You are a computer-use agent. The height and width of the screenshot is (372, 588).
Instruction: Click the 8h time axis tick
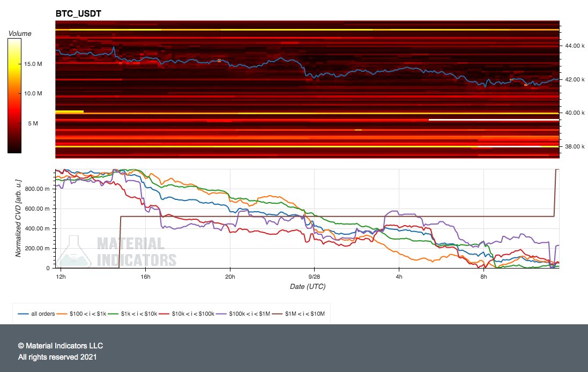coord(484,277)
